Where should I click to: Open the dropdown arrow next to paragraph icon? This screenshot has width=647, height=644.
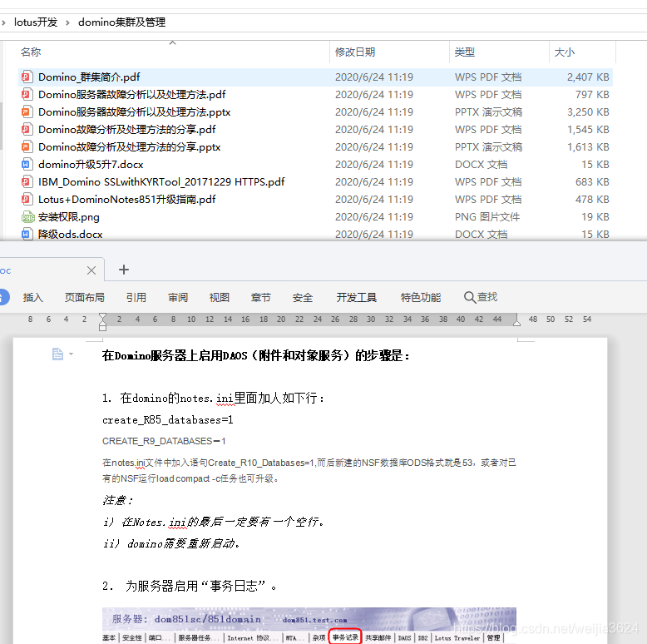click(x=71, y=354)
